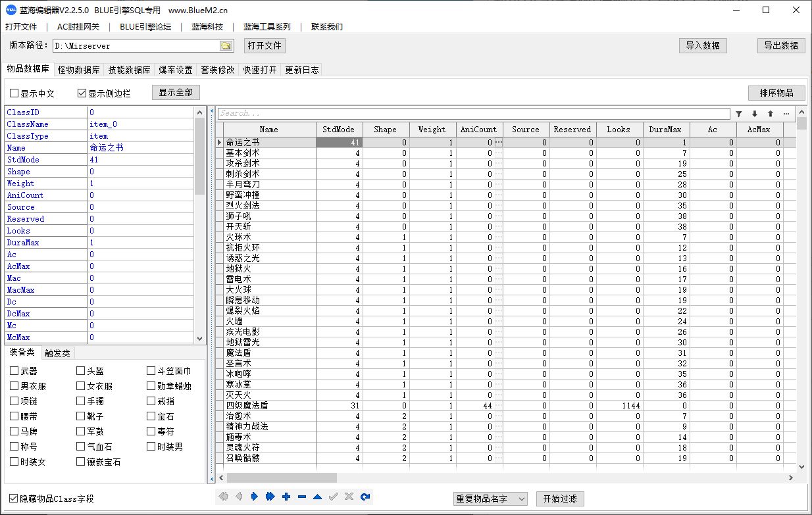Screen dimensions: 812x515
Task: Click the folder browse icon beside version path
Action: pos(226,46)
